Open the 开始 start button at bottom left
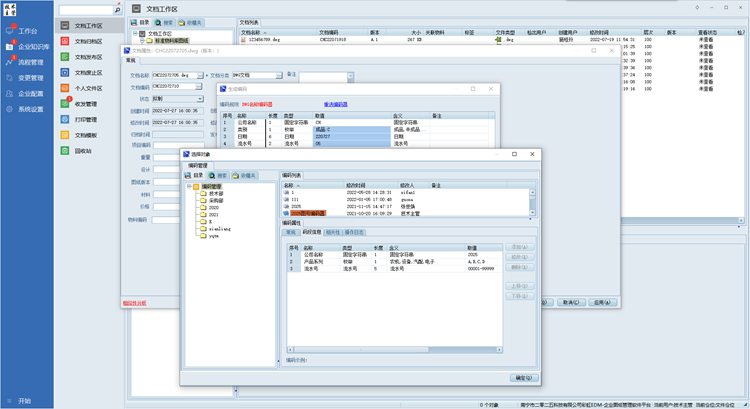This screenshot has height=409, width=750. click(x=24, y=401)
